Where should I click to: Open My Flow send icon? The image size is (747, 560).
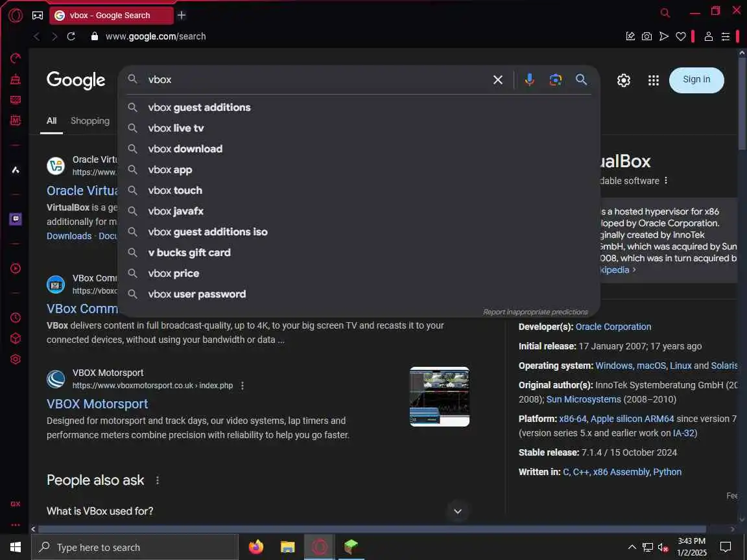[x=663, y=36]
